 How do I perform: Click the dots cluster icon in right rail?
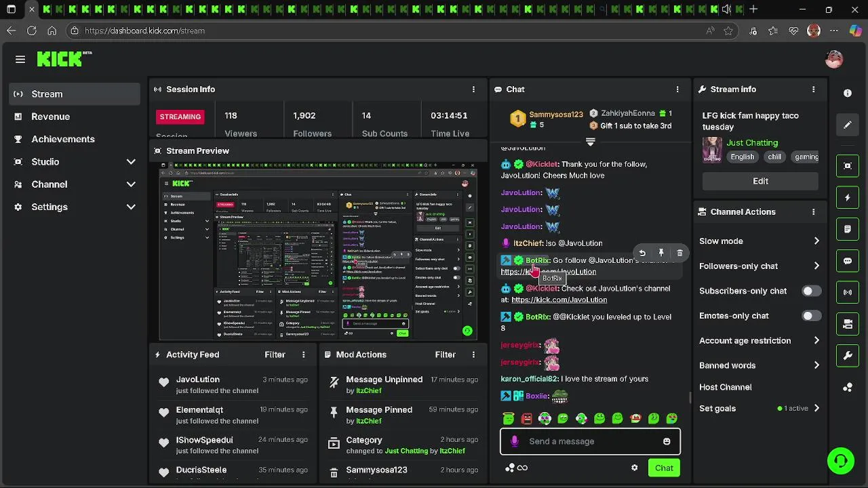tap(848, 387)
